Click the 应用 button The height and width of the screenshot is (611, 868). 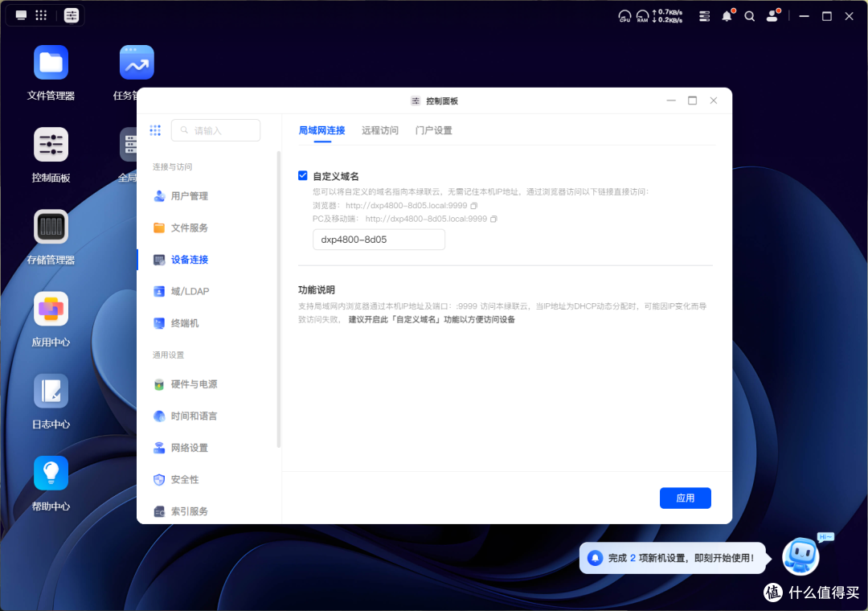(x=686, y=498)
